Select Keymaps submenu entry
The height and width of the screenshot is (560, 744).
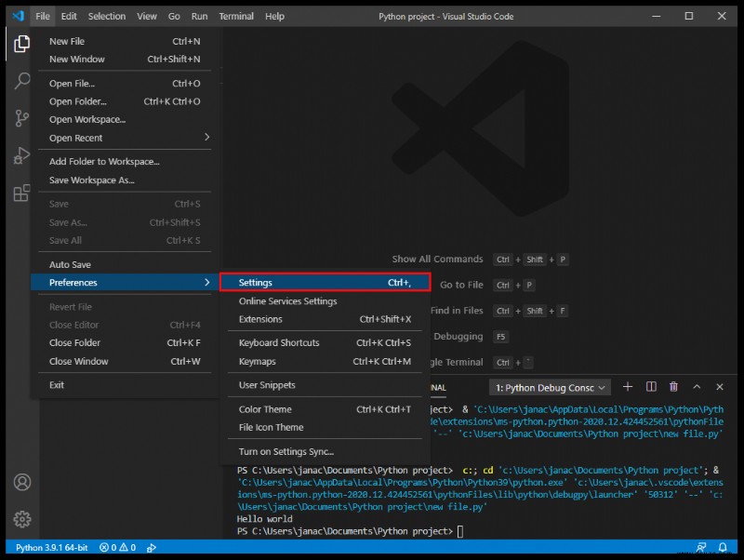point(325,361)
